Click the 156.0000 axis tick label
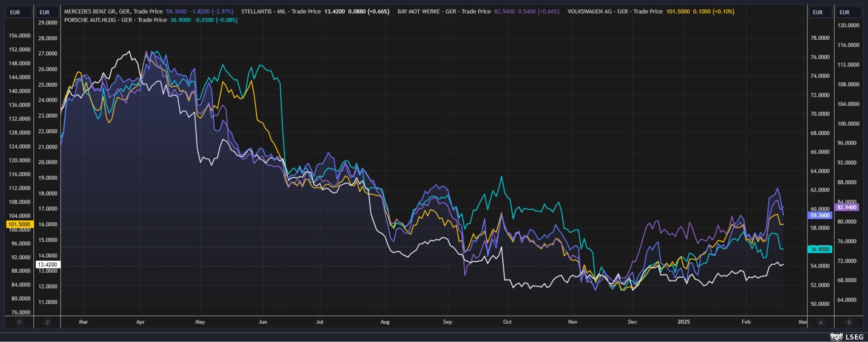868x342 pixels. (x=20, y=36)
